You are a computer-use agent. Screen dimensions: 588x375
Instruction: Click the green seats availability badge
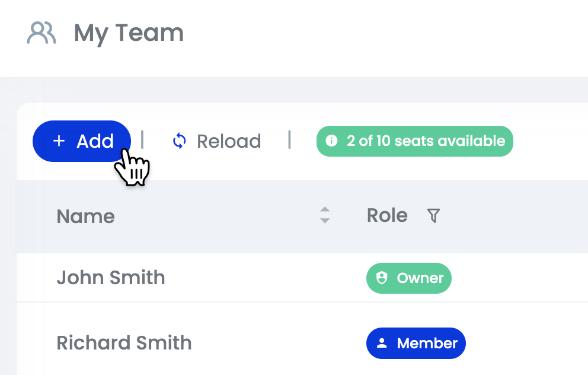tap(414, 141)
